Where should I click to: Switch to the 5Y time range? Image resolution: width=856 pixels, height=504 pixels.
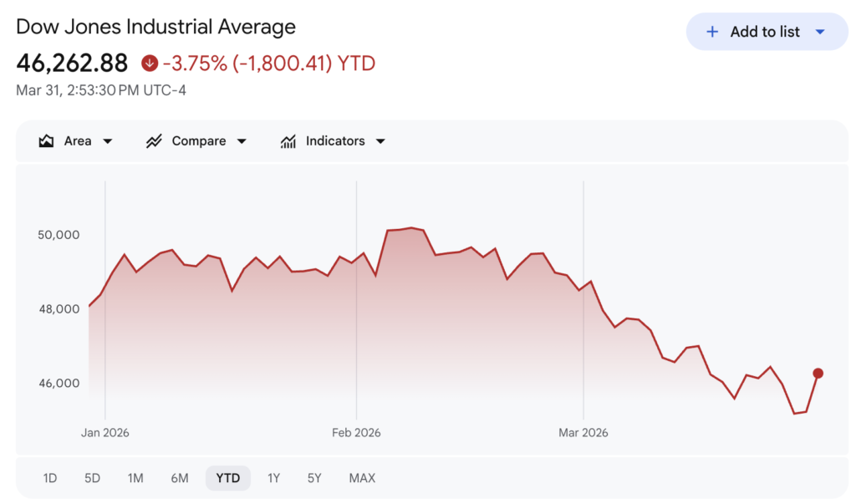[x=314, y=478]
